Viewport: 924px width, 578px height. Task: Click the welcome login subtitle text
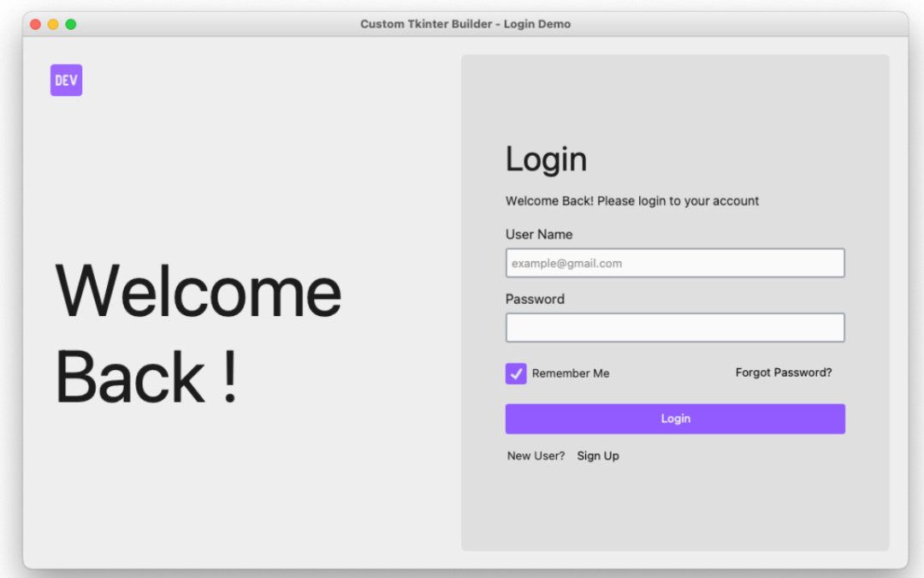631,200
